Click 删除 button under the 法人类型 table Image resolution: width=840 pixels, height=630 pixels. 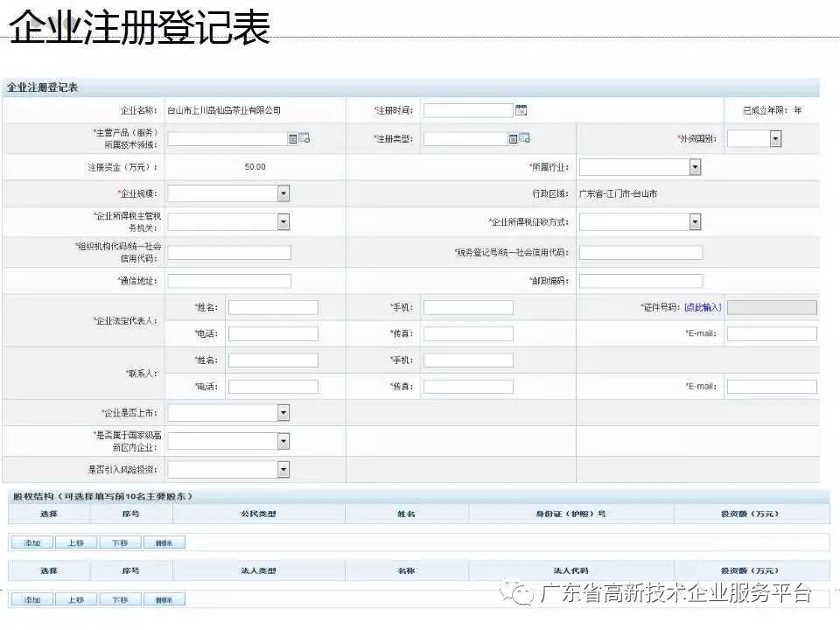(x=164, y=599)
